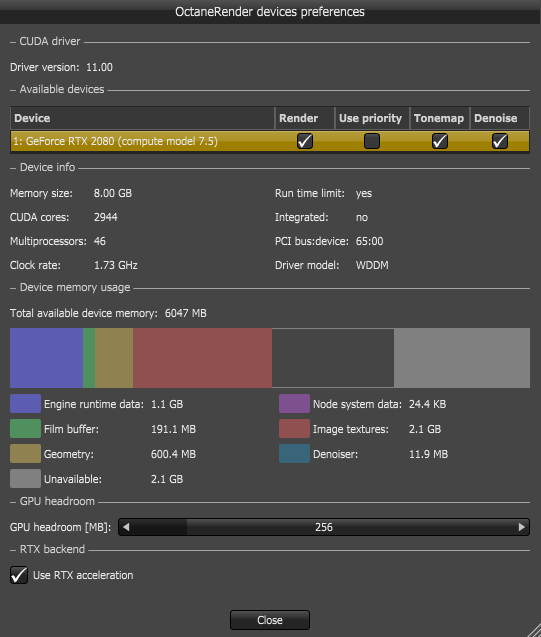541x637 pixels.
Task: Select the GeForce RTX 2080 device row
Action: 270,141
